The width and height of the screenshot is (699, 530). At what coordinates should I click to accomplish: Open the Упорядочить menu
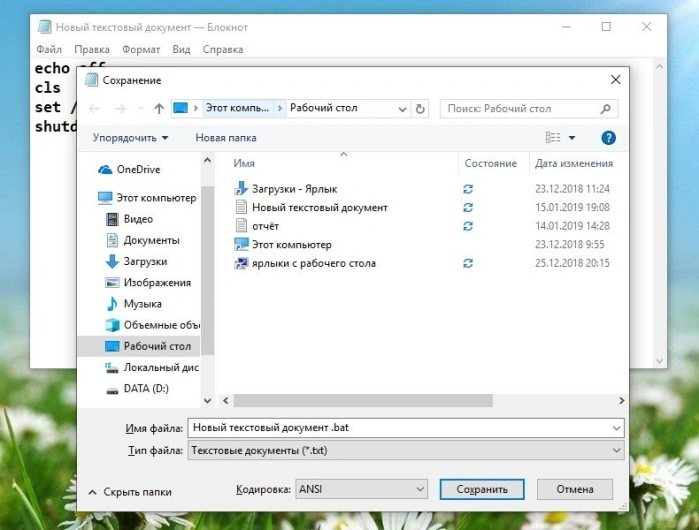pos(130,138)
